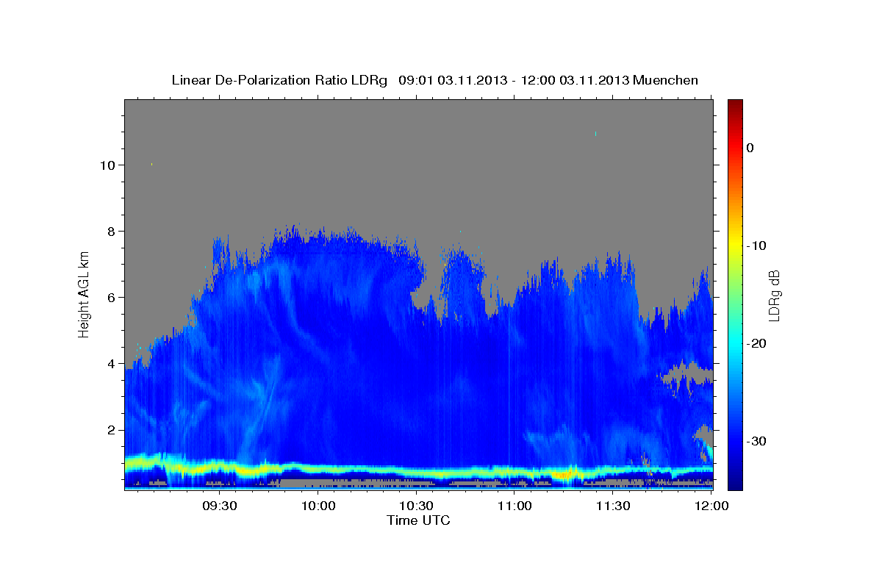Click the colorbar tick label 0
Image resolution: width=882 pixels, height=588 pixels.
click(x=750, y=148)
